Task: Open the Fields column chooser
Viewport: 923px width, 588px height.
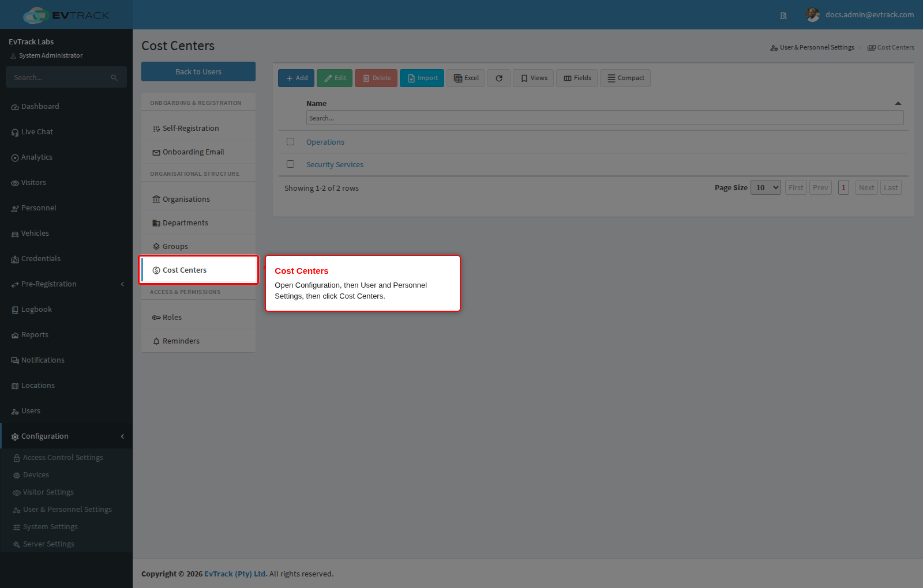Action: [577, 78]
